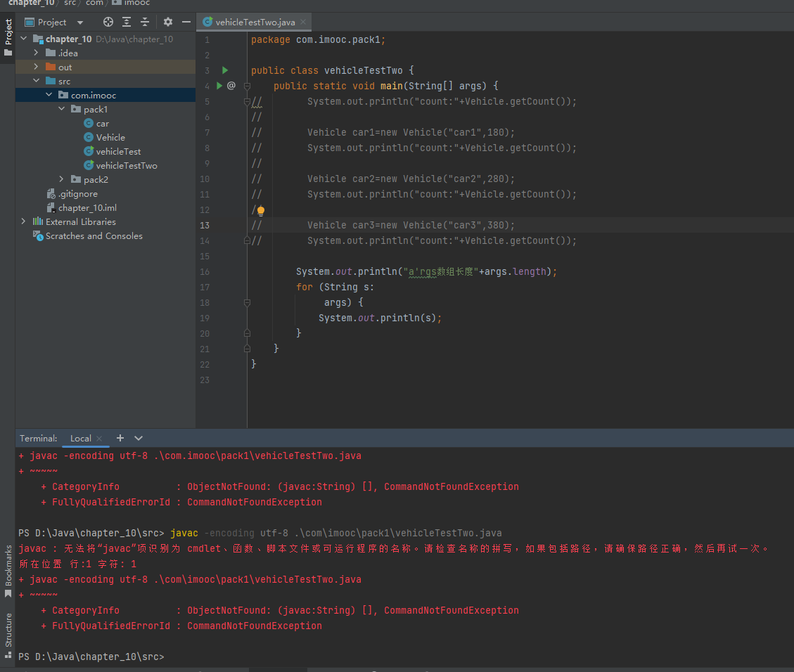Click the locate-opened-file crosshair icon
794x672 pixels.
[108, 22]
